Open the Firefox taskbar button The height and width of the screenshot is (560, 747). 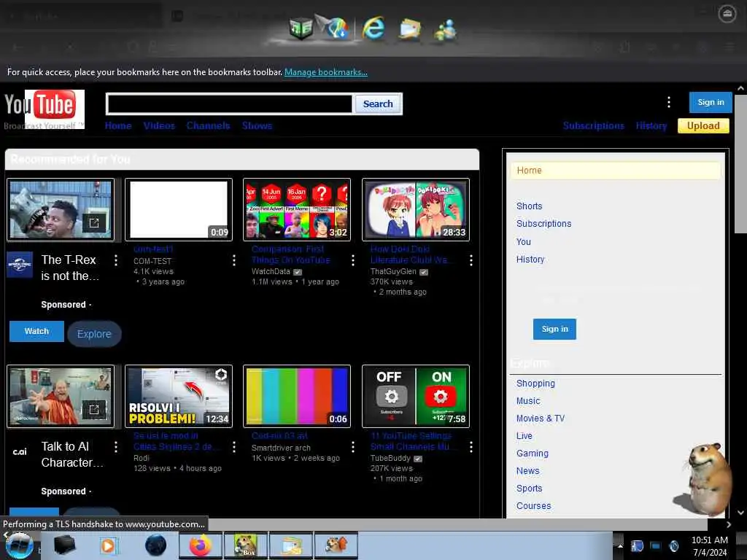pyautogui.click(x=200, y=545)
